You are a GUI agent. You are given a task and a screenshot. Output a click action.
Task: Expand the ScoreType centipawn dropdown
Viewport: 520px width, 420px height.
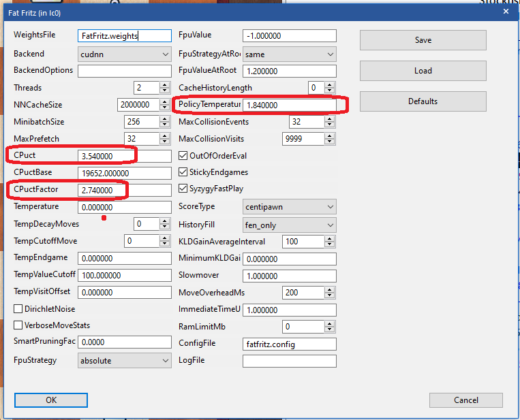click(x=290, y=206)
